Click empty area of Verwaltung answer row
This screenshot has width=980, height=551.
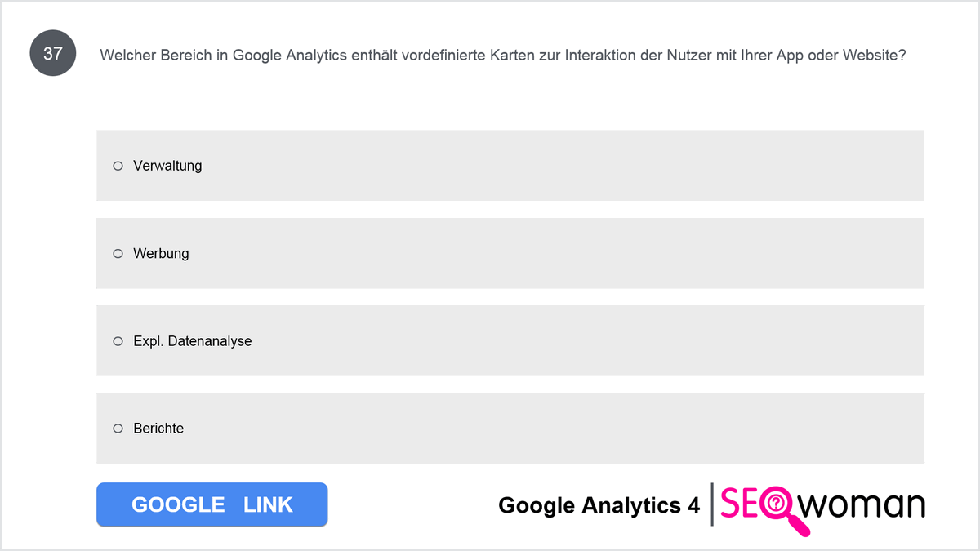click(563, 166)
